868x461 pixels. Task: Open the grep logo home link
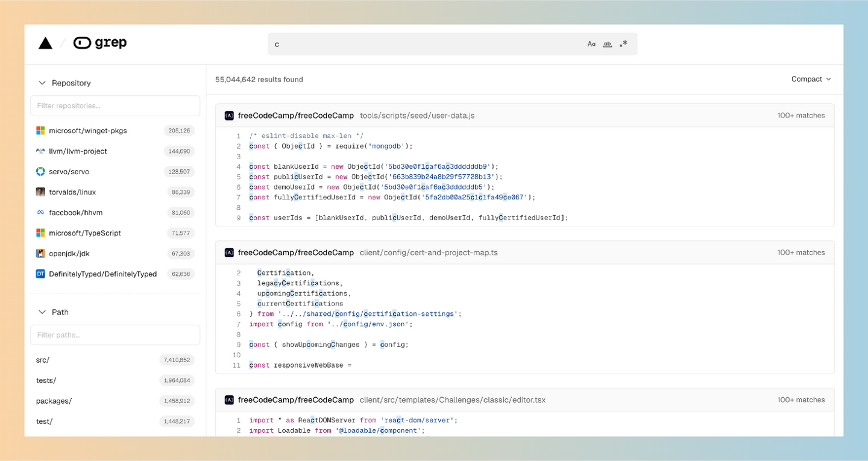click(100, 43)
